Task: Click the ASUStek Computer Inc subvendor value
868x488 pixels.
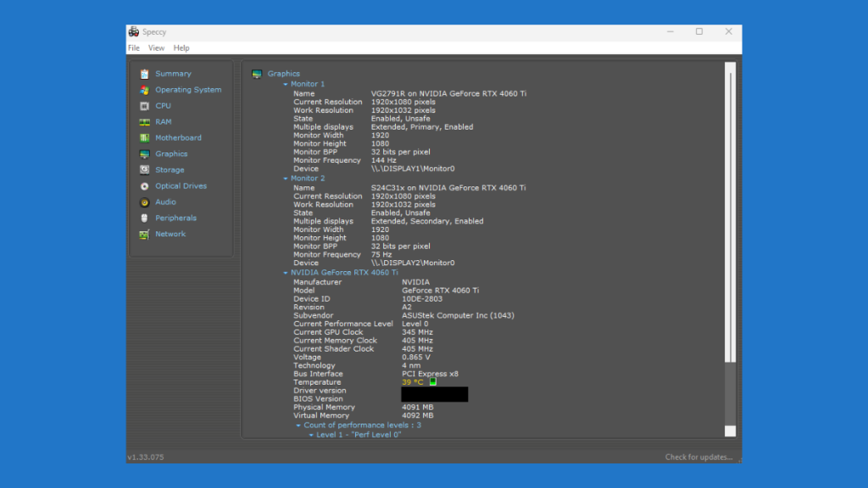Action: 458,315
